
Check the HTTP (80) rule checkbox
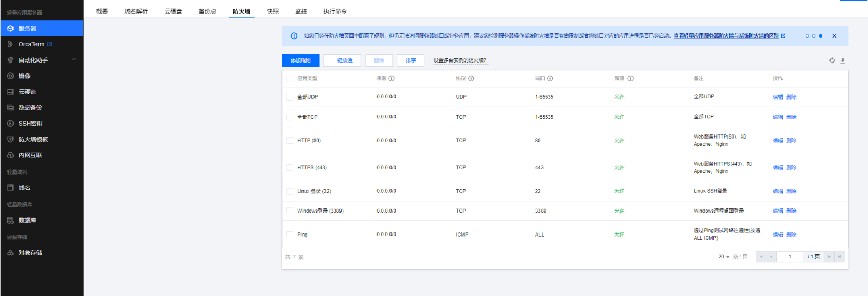tap(290, 141)
